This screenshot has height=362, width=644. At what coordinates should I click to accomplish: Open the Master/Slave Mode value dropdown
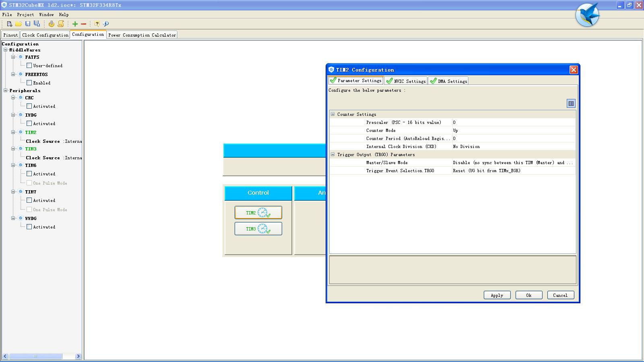coord(514,162)
